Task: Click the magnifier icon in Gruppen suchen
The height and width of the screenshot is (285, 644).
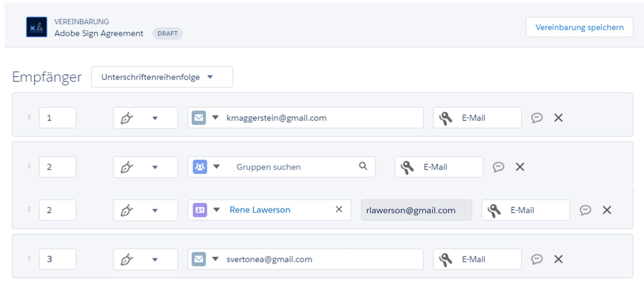Action: [363, 166]
